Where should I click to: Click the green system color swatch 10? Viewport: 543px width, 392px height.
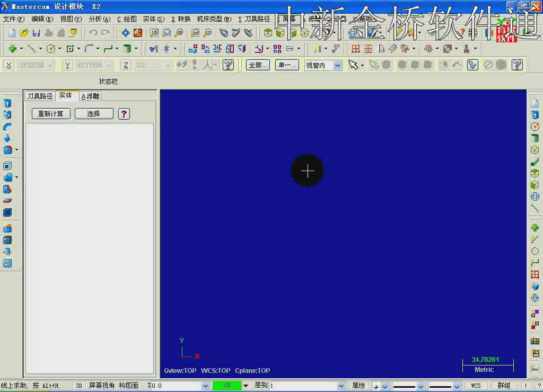point(227,386)
